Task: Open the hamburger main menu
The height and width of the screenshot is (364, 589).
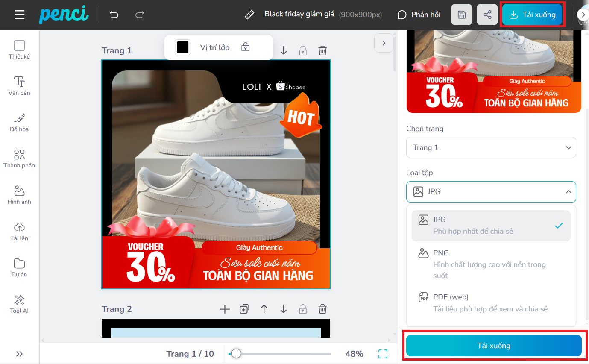Action: pyautogui.click(x=20, y=15)
